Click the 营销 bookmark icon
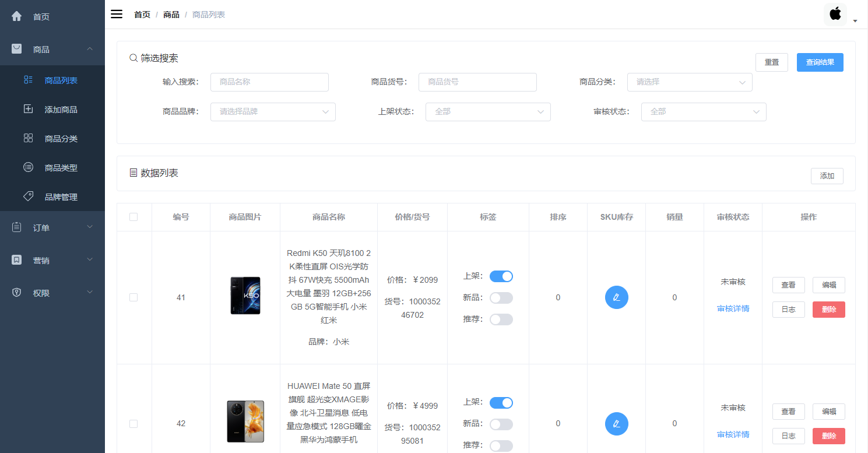This screenshot has width=868, height=453. pyautogui.click(x=17, y=260)
